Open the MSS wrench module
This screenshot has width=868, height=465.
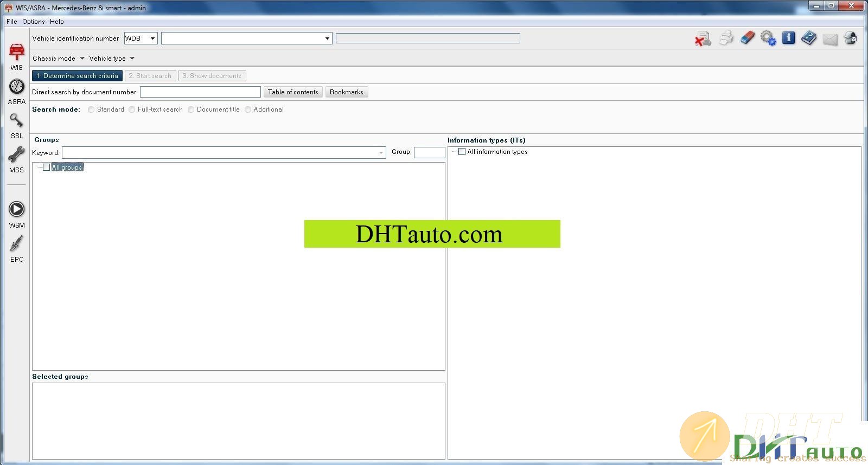coord(17,159)
